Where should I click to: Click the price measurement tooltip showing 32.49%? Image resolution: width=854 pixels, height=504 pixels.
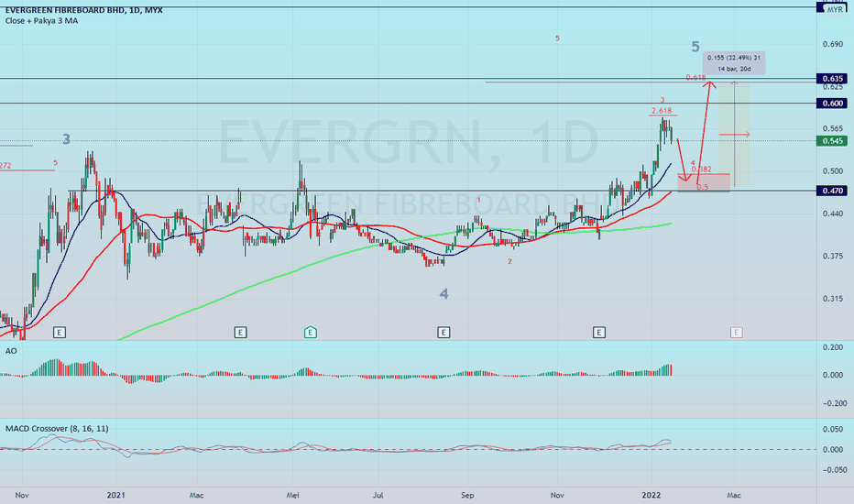point(734,63)
